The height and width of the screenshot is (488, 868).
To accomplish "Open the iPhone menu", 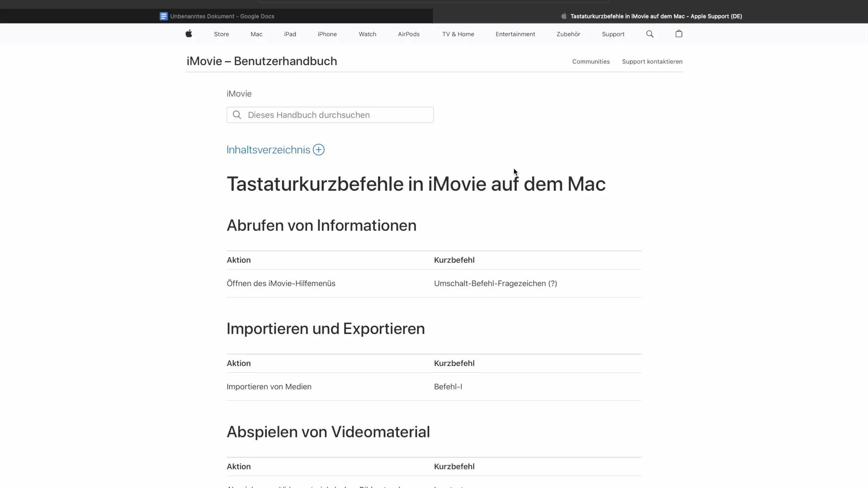I will 327,34.
